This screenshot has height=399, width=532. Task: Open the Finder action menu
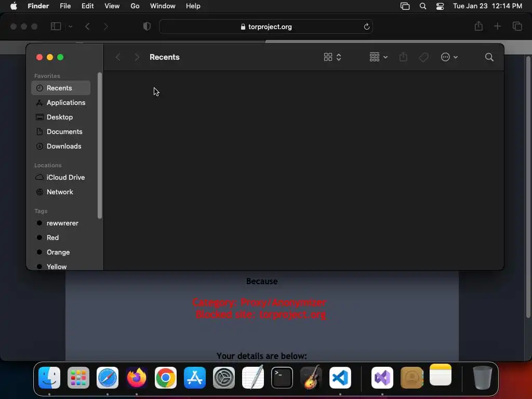[449, 57]
